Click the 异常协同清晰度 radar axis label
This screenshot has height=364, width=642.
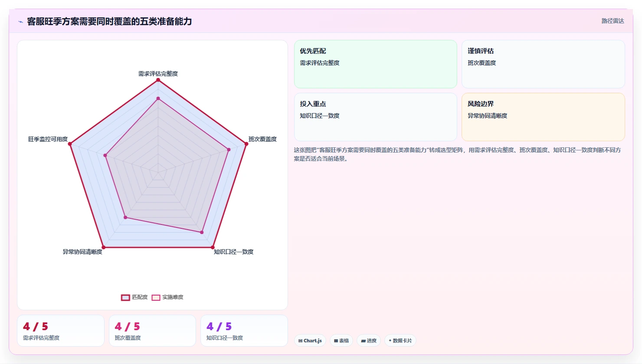(x=82, y=252)
